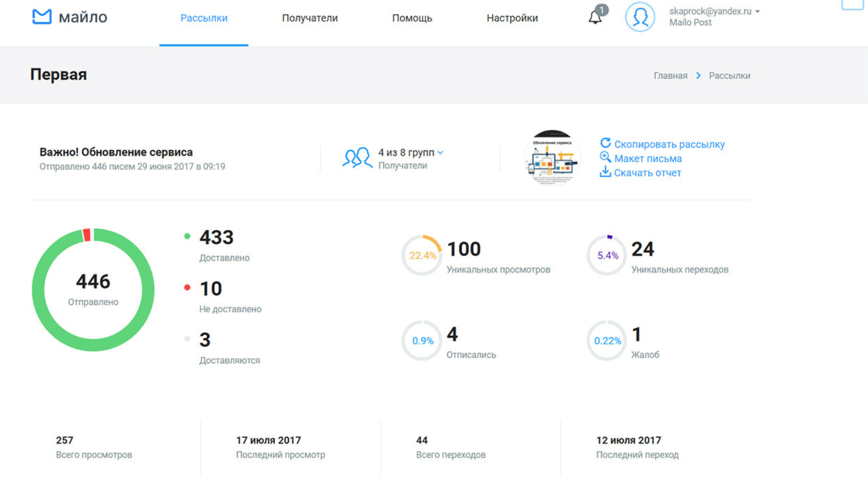Click 12 июля 2017 Последний переход
868x501 pixels.
637,447
